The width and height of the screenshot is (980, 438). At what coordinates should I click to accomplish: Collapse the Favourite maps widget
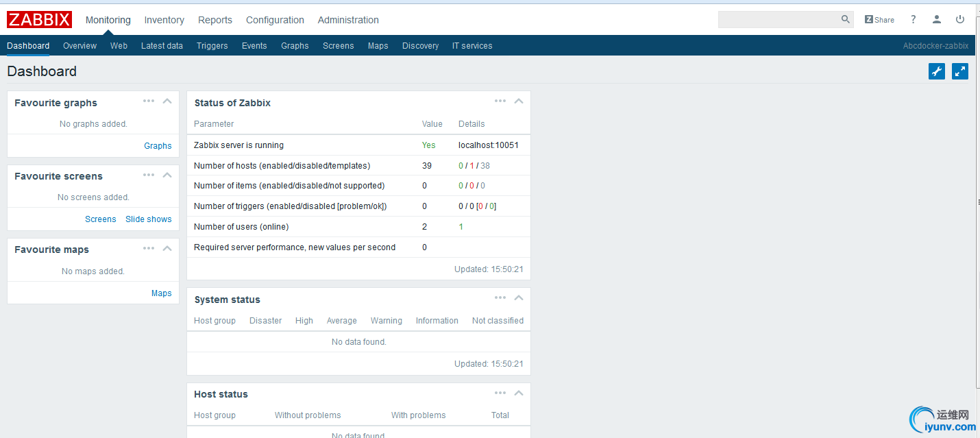pyautogui.click(x=167, y=248)
